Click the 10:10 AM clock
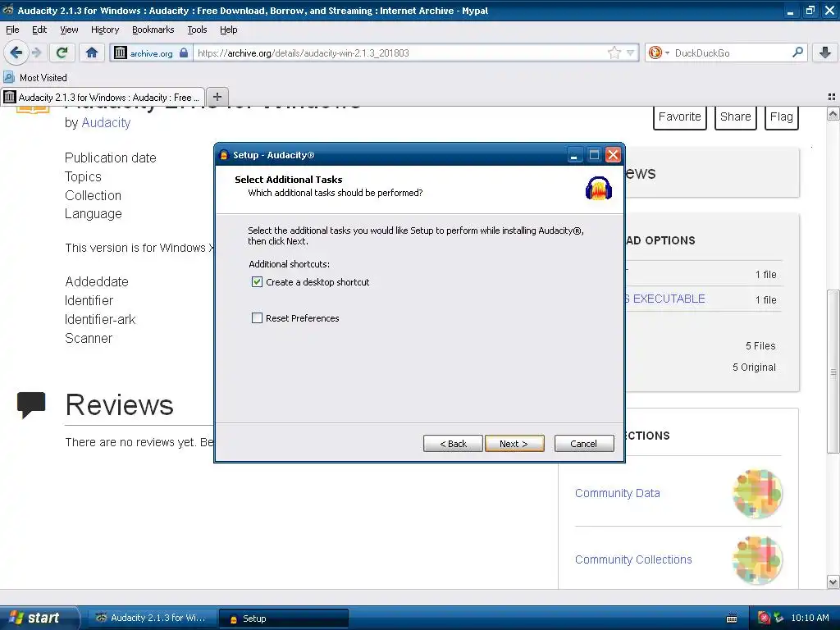The width and height of the screenshot is (840, 630). point(810,618)
